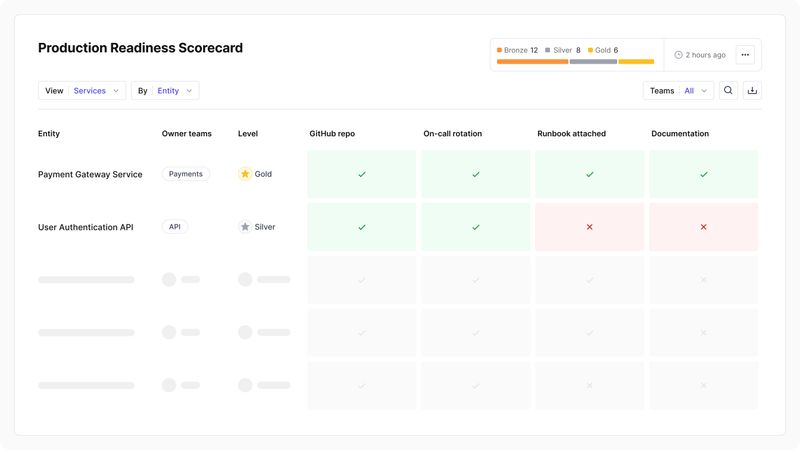Sort by the Level column header

248,133
